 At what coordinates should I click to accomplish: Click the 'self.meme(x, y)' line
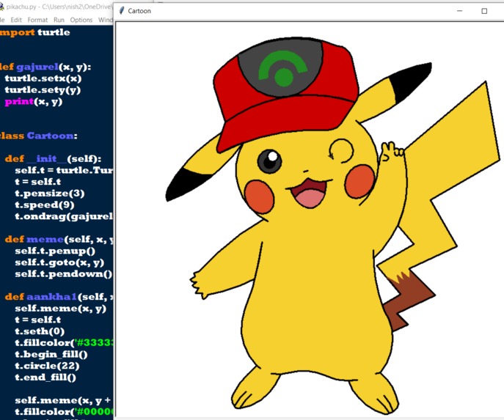point(60,309)
